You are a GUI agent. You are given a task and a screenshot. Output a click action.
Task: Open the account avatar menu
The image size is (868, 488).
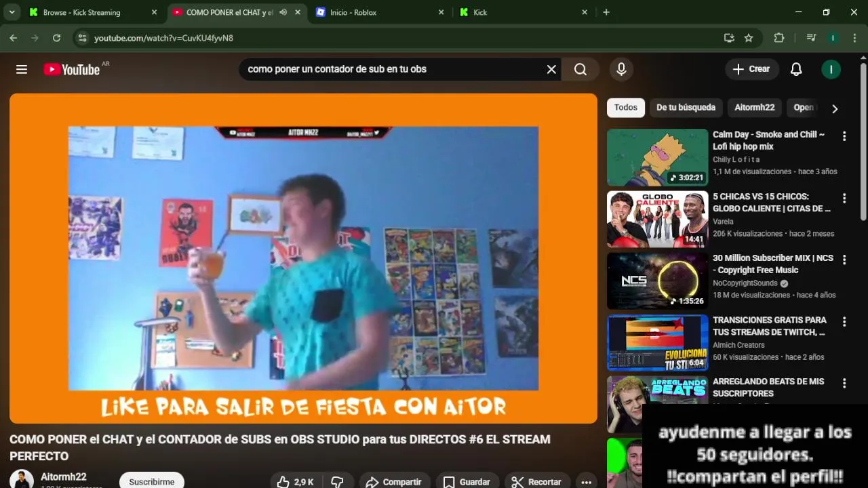831,69
